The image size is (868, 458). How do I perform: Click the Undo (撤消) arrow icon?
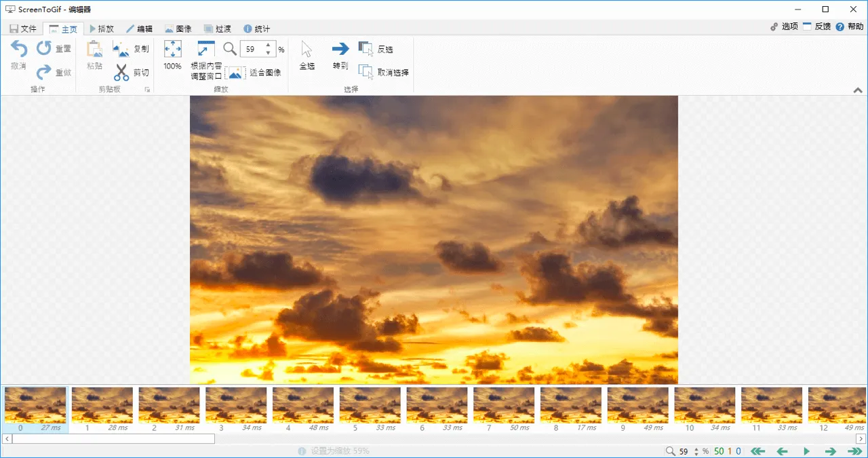coord(18,49)
